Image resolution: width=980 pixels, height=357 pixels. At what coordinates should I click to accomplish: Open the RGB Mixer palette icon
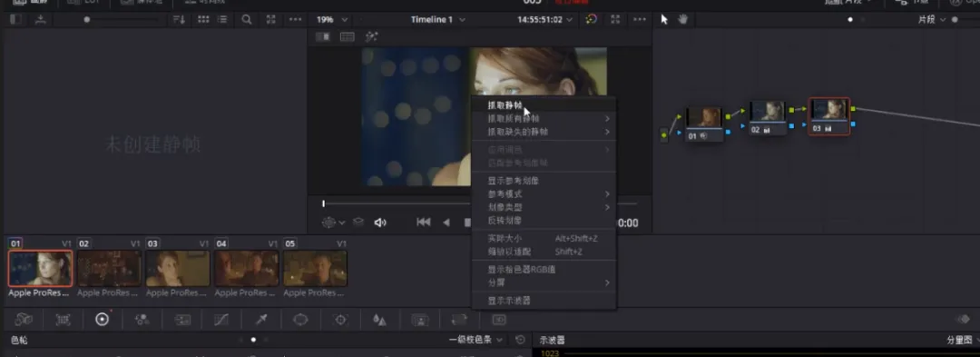point(142,320)
